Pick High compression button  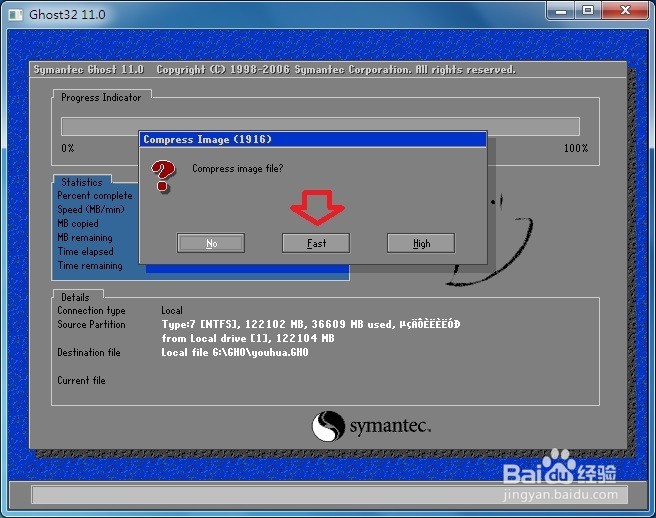(x=421, y=243)
